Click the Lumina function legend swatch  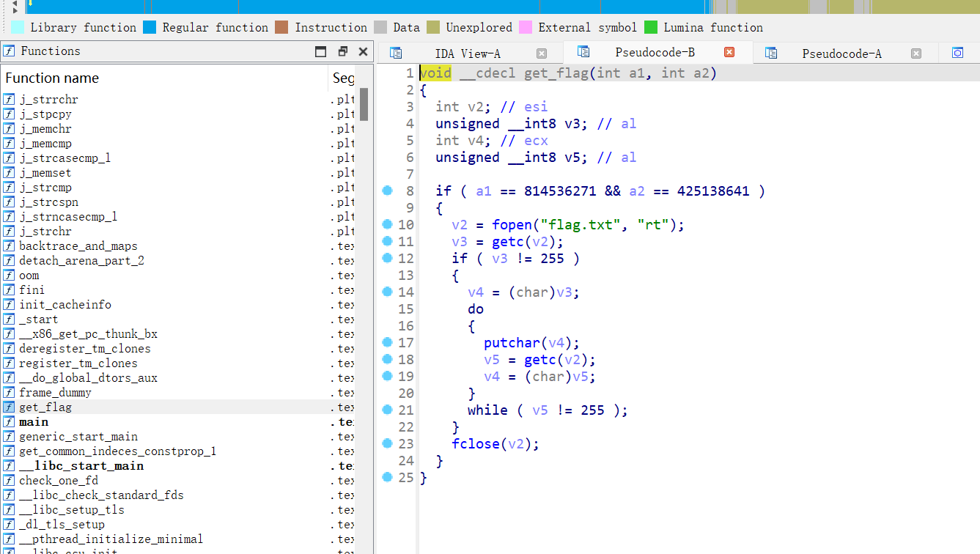pos(651,28)
